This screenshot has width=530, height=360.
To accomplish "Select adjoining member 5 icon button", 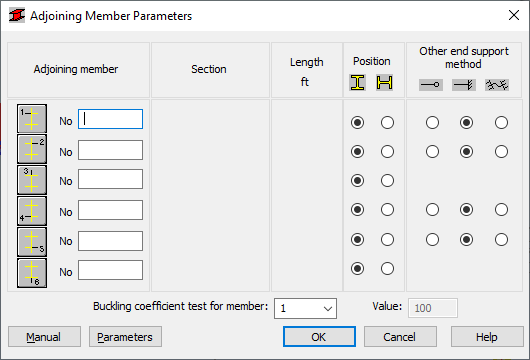I will click(32, 242).
